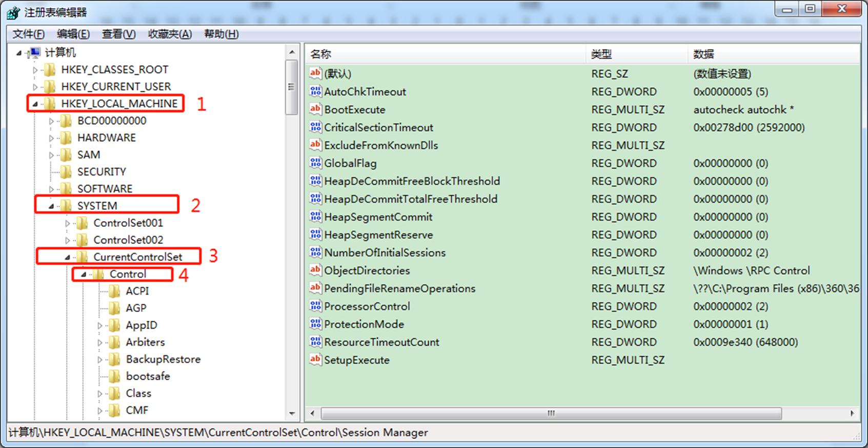Select the ResourceTimeoutCount value name
This screenshot has width=868, height=448.
(381, 342)
